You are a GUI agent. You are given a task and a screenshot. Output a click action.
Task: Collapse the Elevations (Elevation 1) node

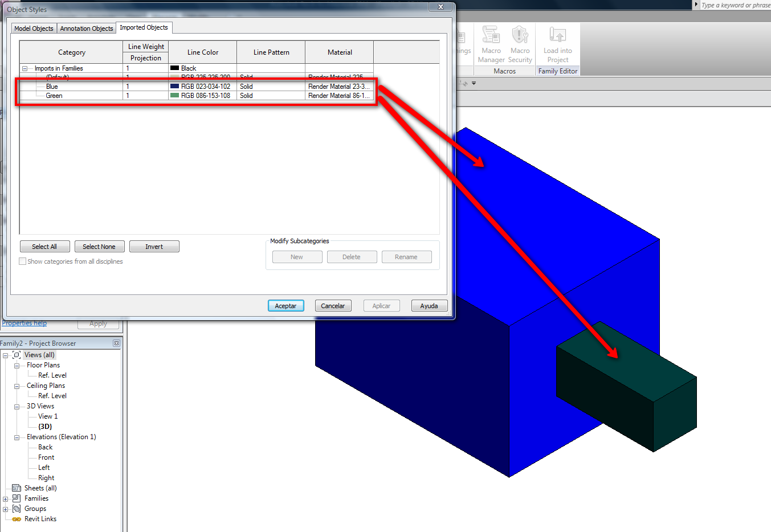[x=17, y=437]
